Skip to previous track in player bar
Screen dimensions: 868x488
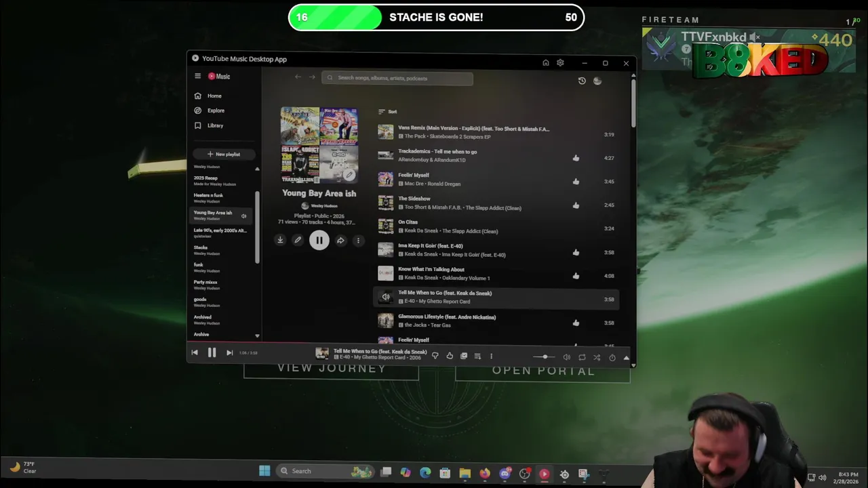[195, 352]
